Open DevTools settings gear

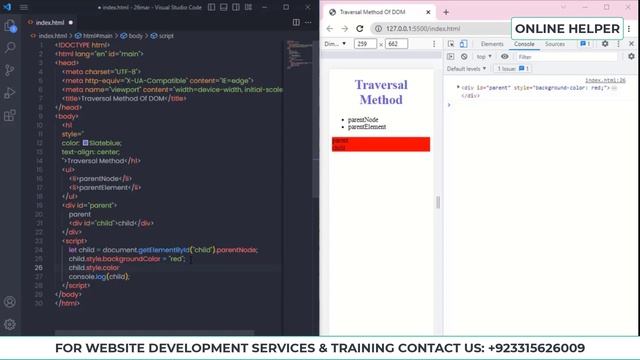click(x=605, y=44)
